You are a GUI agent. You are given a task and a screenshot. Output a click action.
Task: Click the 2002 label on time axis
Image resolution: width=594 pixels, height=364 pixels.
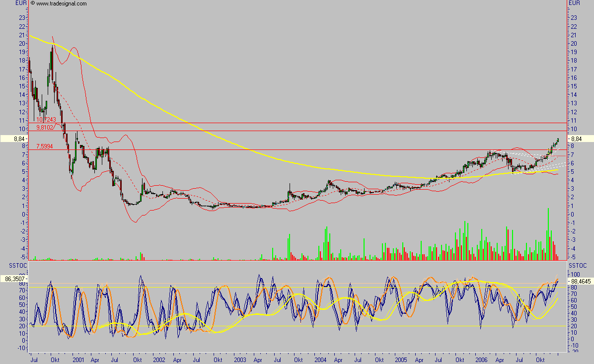tap(159, 359)
